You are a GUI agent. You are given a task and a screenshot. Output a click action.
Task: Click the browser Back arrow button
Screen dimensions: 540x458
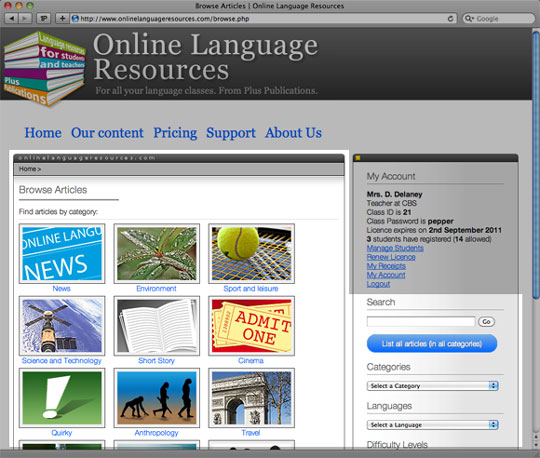click(x=11, y=18)
